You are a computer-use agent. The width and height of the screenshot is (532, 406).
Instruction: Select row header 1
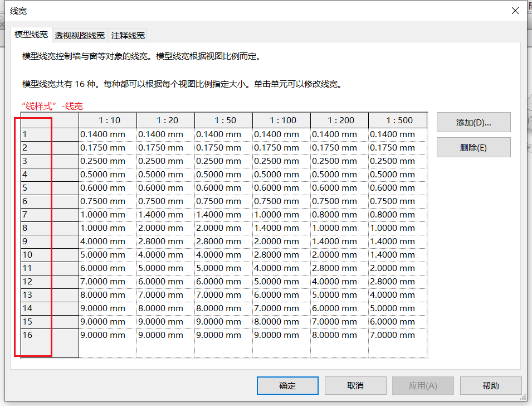tap(50, 134)
